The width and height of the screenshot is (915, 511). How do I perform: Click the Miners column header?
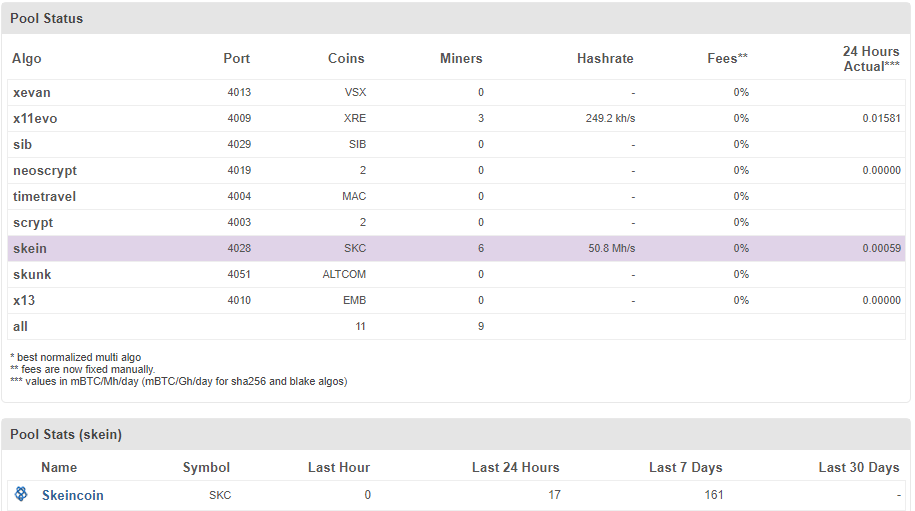[x=461, y=58]
